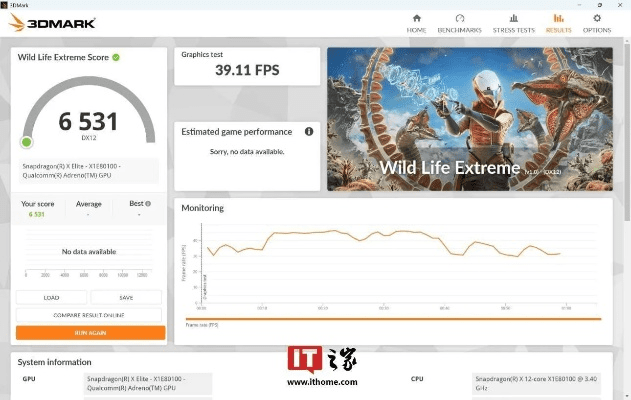The width and height of the screenshot is (631, 400).
Task: Click the green dot on score gauge
Action: click(x=26, y=142)
